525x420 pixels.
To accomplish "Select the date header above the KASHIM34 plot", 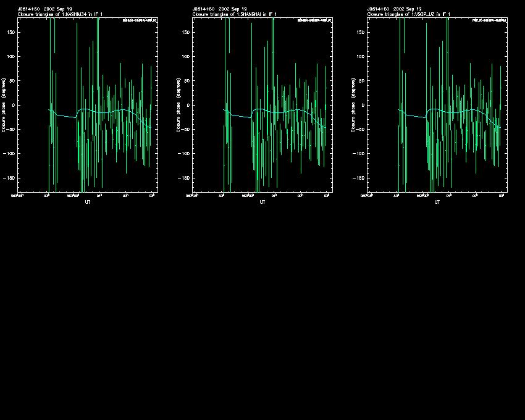I will click(45, 9).
